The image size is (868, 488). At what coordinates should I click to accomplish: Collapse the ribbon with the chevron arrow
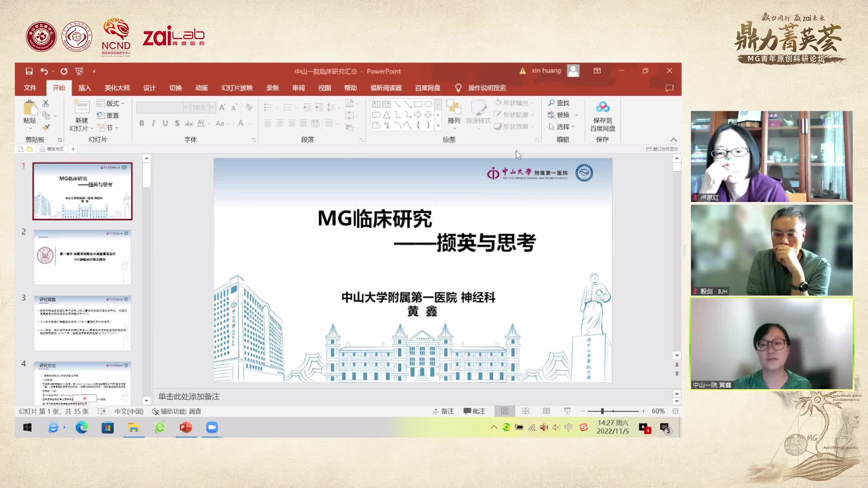click(x=674, y=140)
